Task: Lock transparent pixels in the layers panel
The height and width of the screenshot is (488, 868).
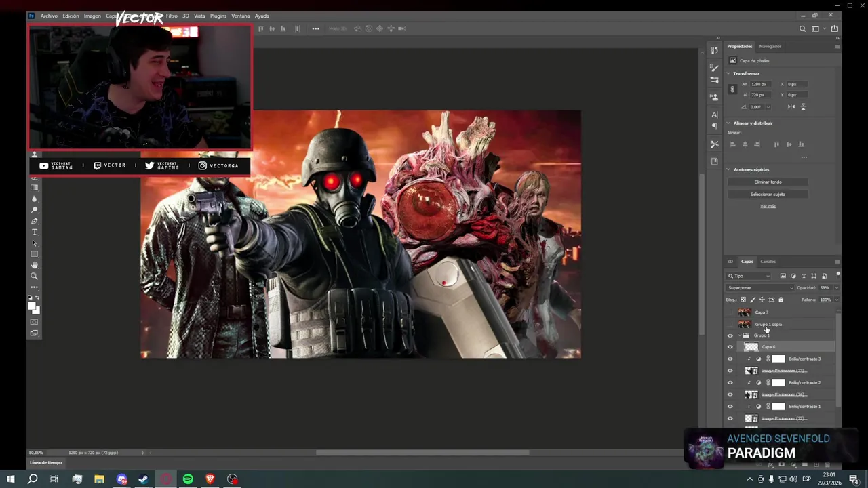Action: [743, 300]
